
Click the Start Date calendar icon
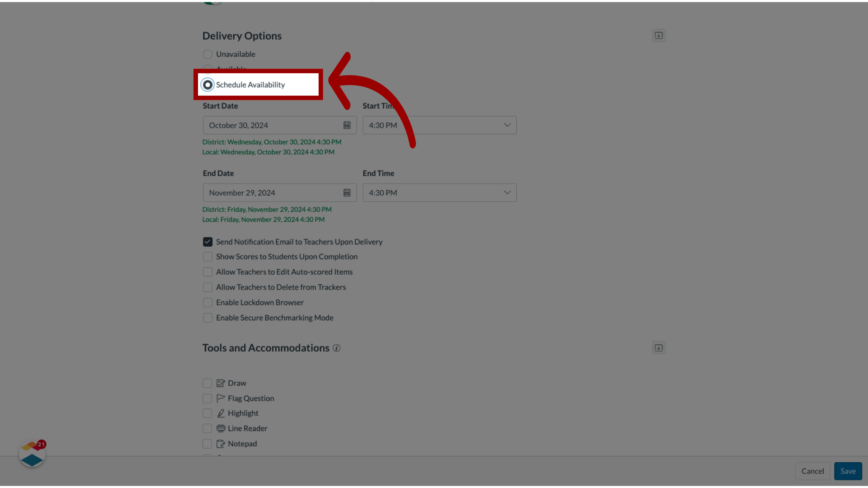(347, 125)
